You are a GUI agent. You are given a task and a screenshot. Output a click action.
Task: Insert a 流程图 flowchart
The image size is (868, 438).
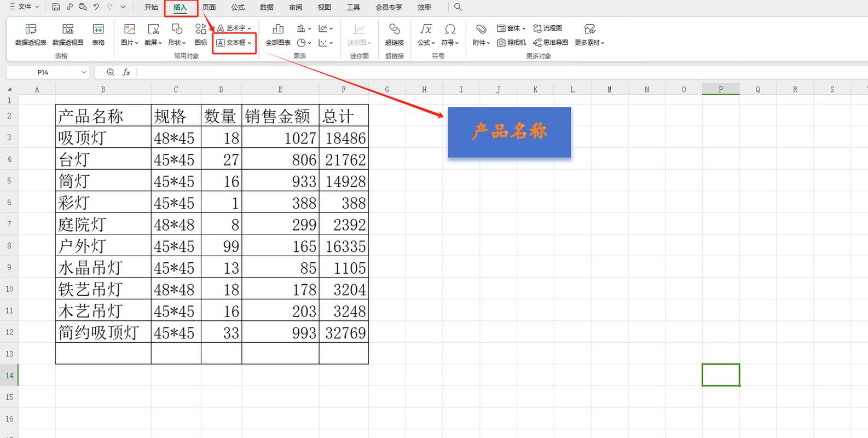(x=547, y=28)
